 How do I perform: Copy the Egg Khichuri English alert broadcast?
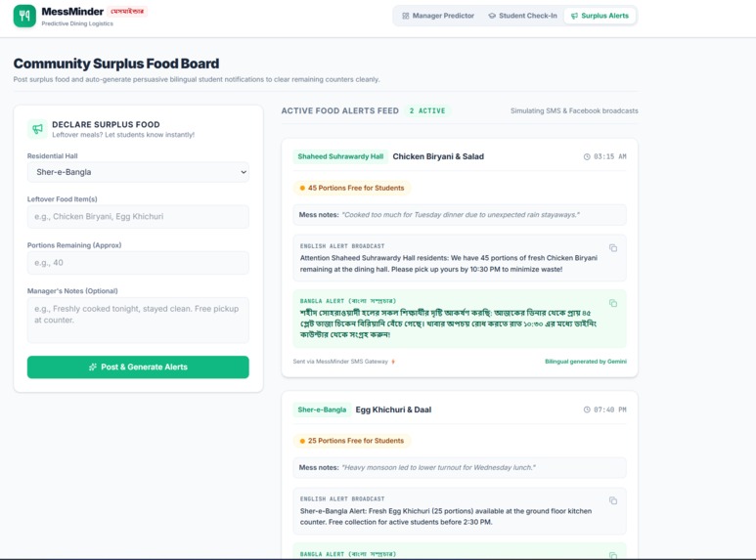coord(613,500)
